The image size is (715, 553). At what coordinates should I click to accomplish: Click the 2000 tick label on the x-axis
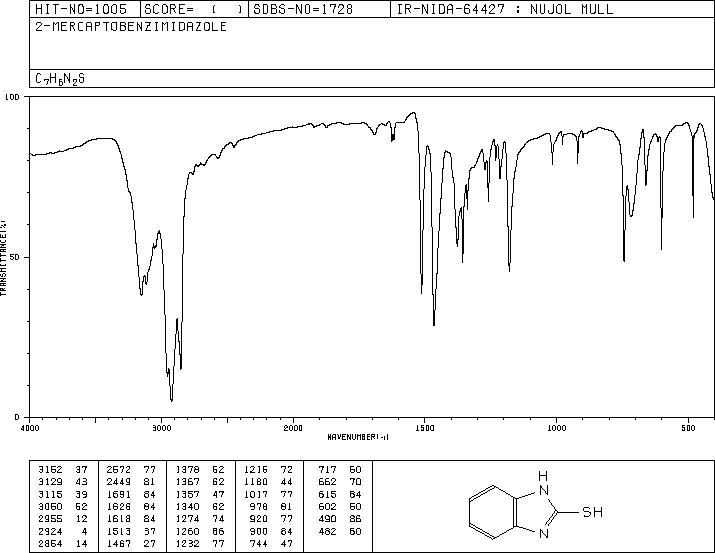pos(293,428)
